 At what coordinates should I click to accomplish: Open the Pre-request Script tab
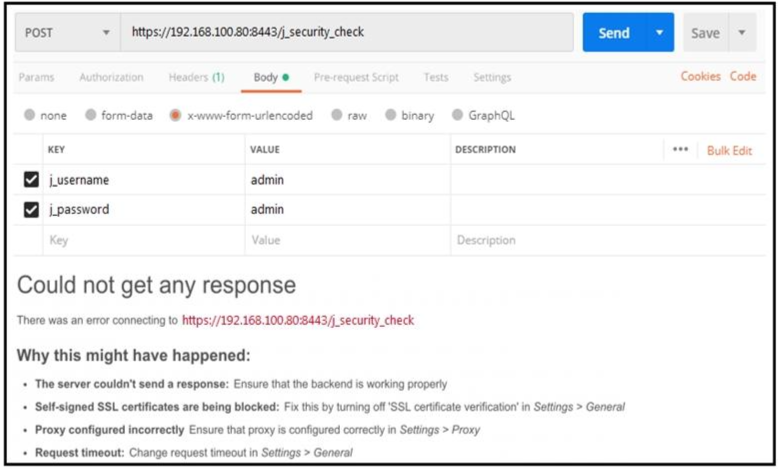tap(356, 77)
